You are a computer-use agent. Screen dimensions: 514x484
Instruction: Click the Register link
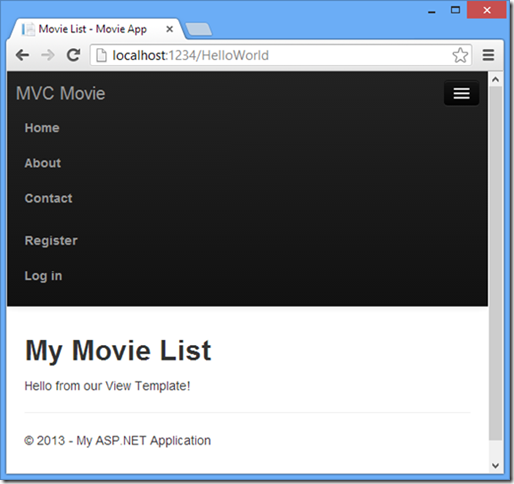51,241
